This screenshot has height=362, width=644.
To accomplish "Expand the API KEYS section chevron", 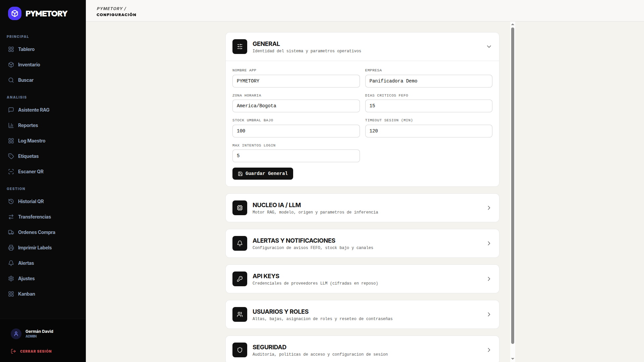I will tap(489, 279).
